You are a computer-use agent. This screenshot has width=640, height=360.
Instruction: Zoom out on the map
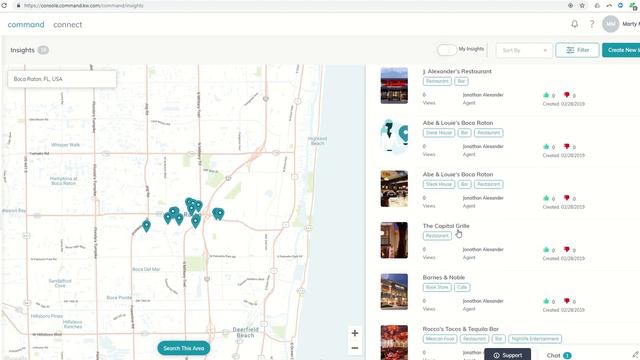tap(355, 348)
